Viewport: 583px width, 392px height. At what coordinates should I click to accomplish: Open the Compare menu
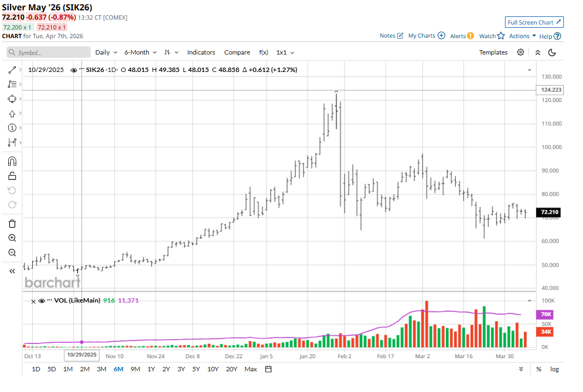point(237,52)
